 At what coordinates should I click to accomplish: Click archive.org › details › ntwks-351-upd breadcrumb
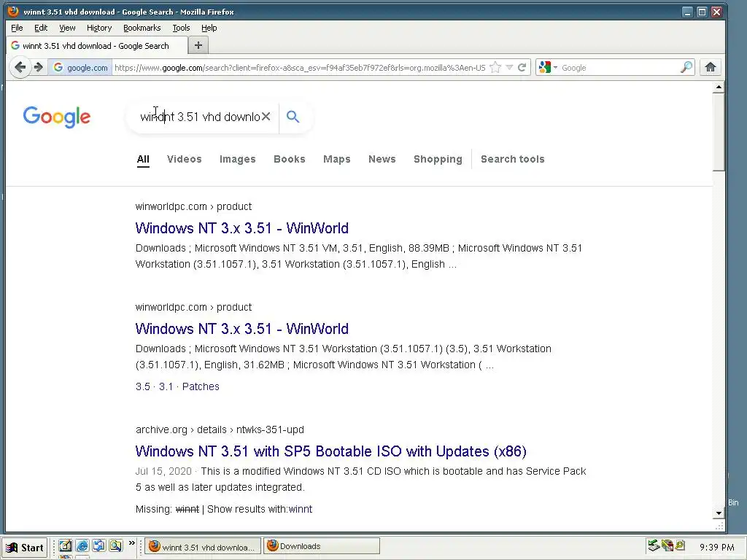pyautogui.click(x=220, y=429)
